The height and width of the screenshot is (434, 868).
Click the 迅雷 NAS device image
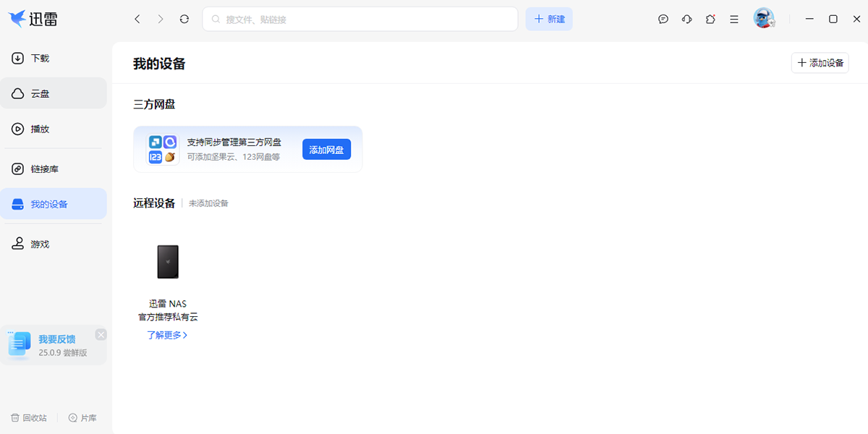click(168, 262)
